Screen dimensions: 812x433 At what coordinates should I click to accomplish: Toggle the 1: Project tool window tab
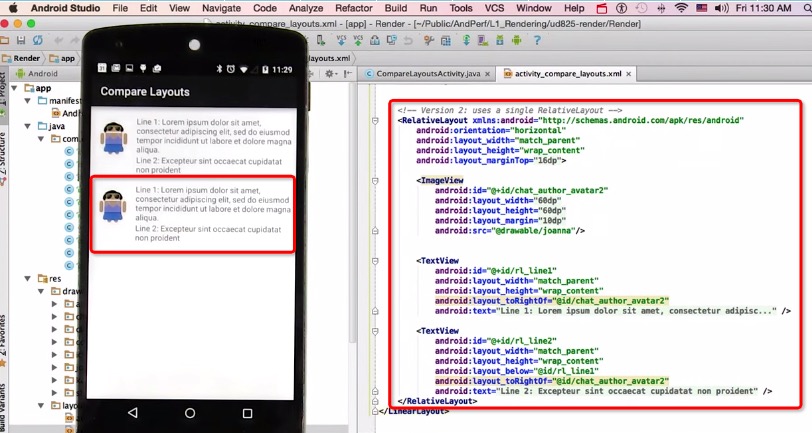[x=3, y=93]
